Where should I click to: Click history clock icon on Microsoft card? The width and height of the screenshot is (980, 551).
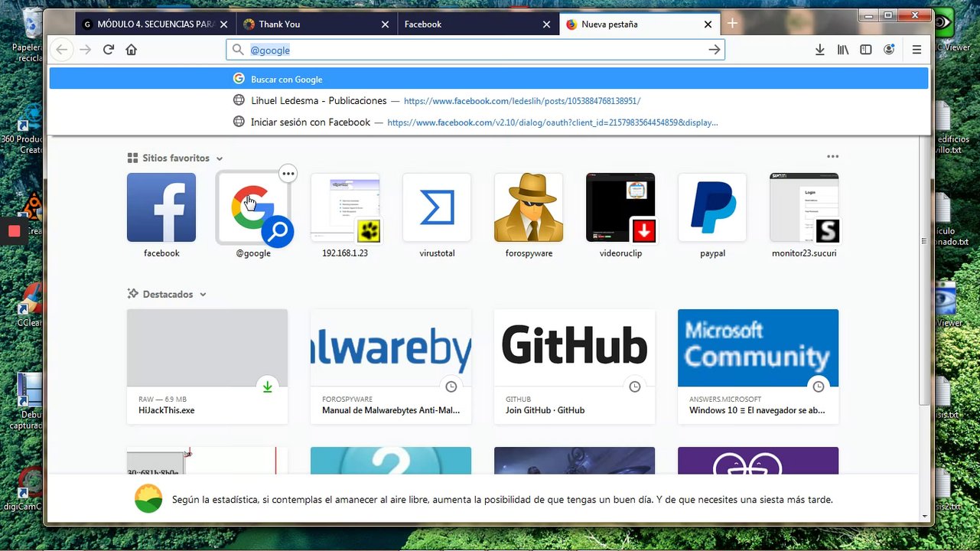(x=819, y=386)
